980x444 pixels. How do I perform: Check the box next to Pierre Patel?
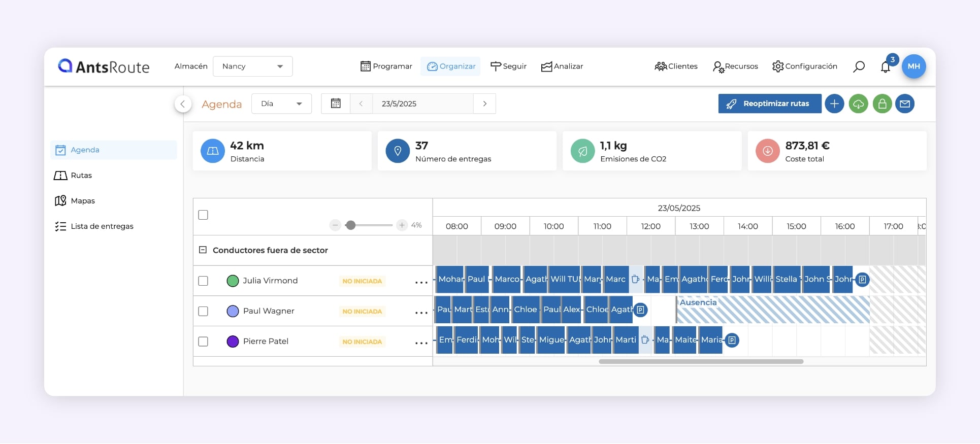pos(203,341)
